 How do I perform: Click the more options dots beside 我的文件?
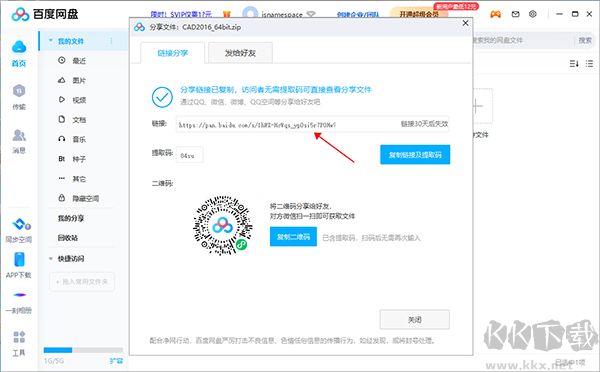(111, 41)
